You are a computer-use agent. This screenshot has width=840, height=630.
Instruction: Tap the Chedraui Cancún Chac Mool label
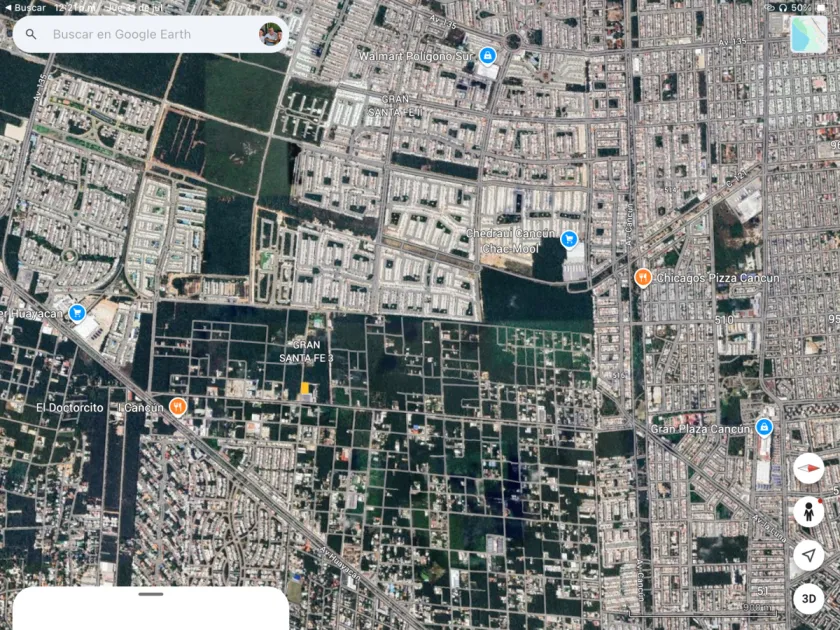pyautogui.click(x=510, y=241)
